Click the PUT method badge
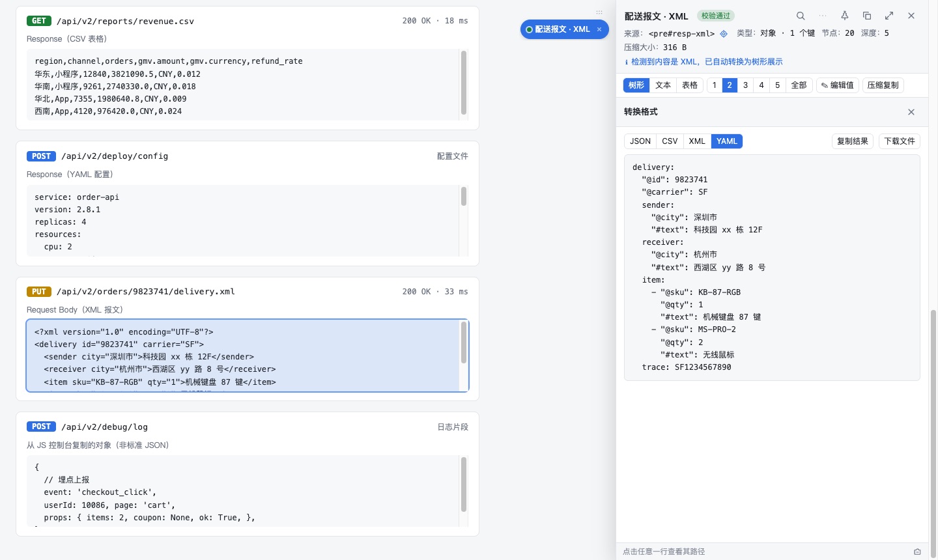This screenshot has width=938, height=560. (39, 292)
